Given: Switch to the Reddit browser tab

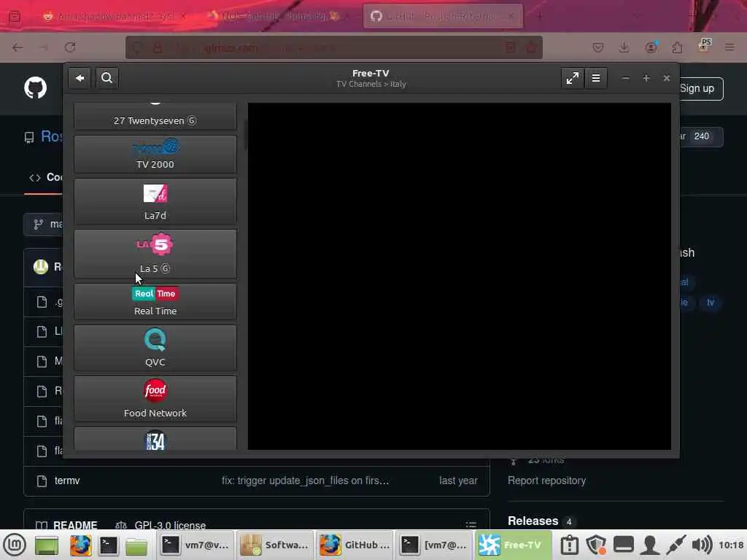Looking at the screenshot, I should click(x=114, y=16).
